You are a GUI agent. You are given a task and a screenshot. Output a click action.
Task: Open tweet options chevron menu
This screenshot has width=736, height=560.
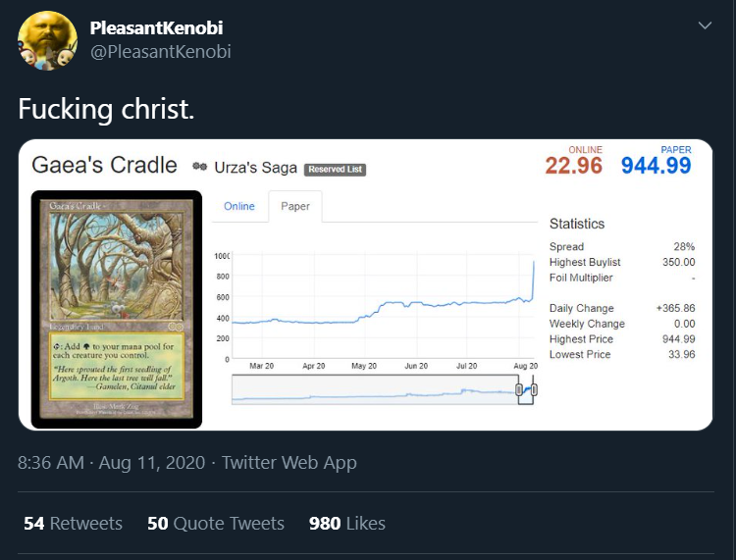click(x=705, y=25)
